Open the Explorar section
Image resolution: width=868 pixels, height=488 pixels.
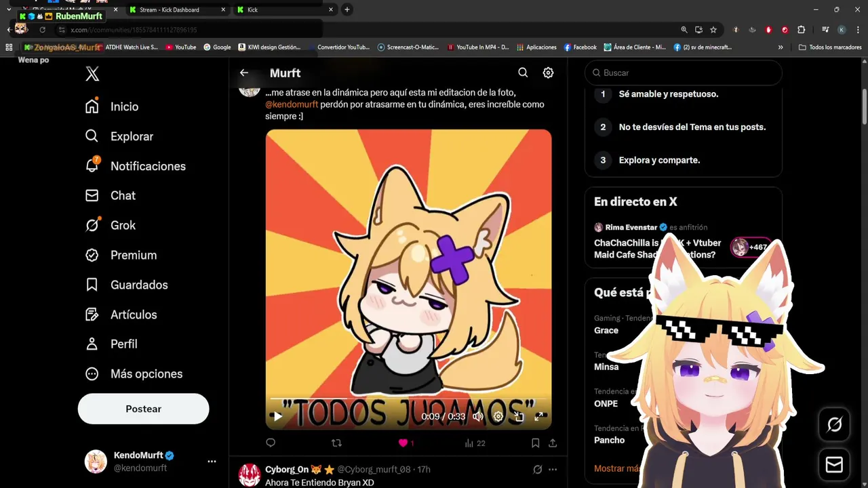click(119, 136)
